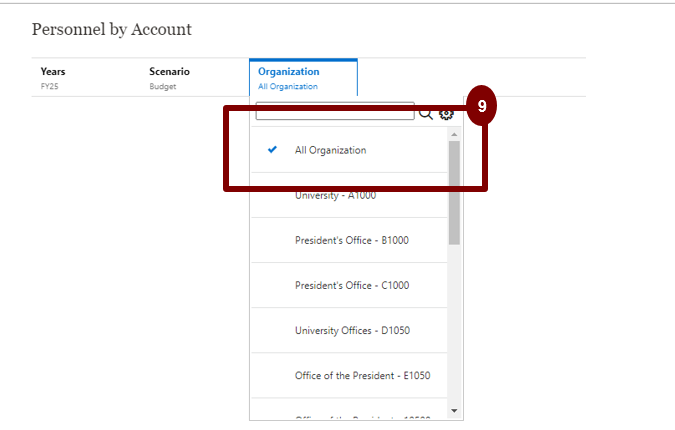Screen dimensions: 675x430
Task: Click the organization list scrollbar thumb
Action: pos(454,193)
